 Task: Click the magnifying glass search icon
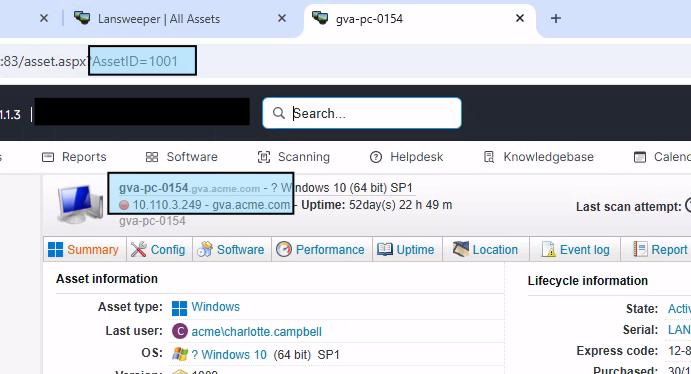(279, 113)
